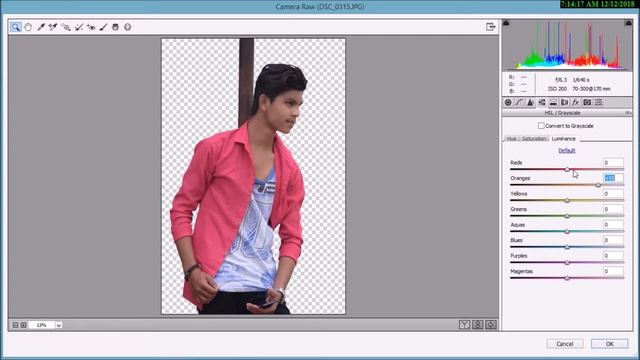
Task: Cycle Before/After view with Y icon
Action: click(464, 324)
